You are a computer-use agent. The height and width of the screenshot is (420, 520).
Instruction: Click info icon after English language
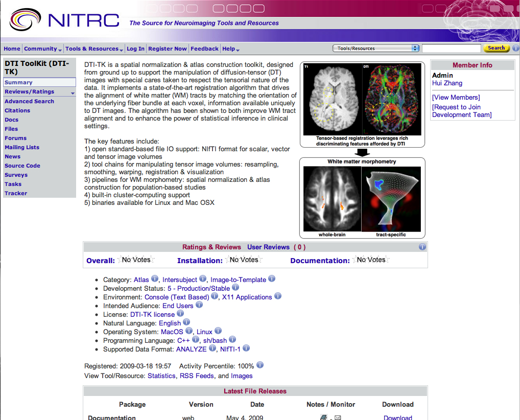tap(186, 322)
